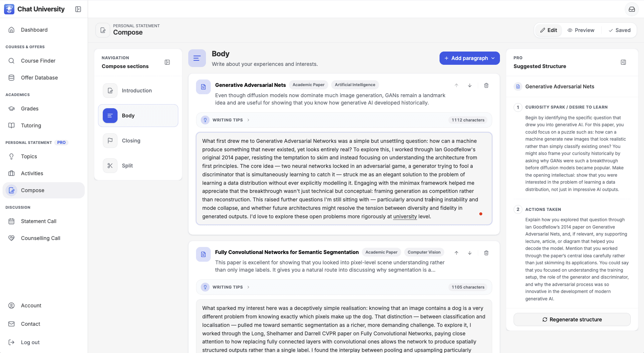Open Statement Call in the sidebar
The width and height of the screenshot is (644, 353).
pos(44,221)
